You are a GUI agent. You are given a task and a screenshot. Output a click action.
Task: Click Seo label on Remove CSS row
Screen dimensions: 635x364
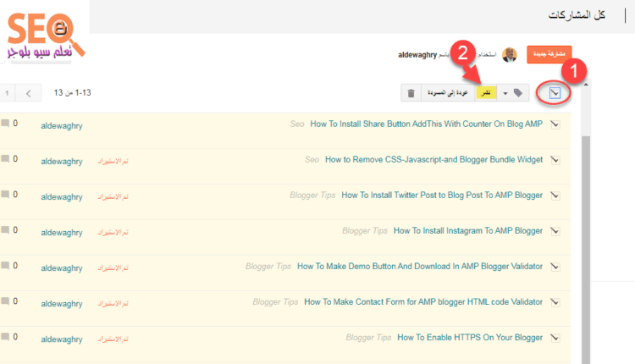pos(312,159)
